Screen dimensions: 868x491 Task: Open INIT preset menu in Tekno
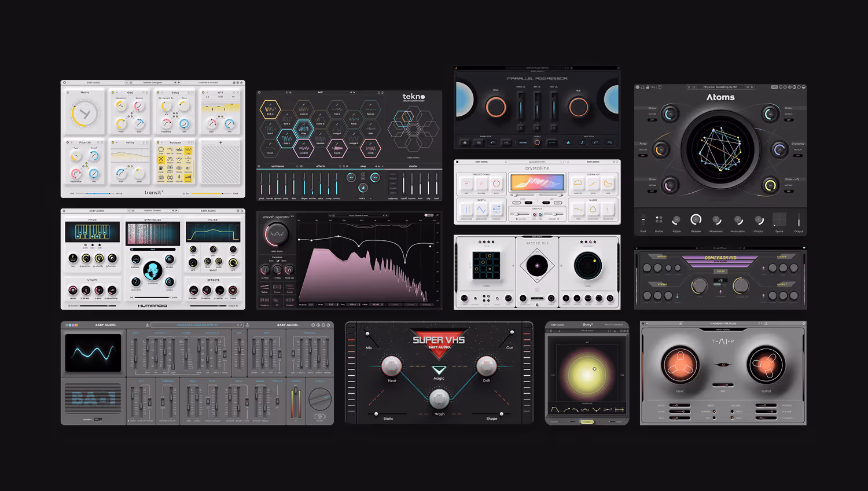pyautogui.click(x=320, y=92)
